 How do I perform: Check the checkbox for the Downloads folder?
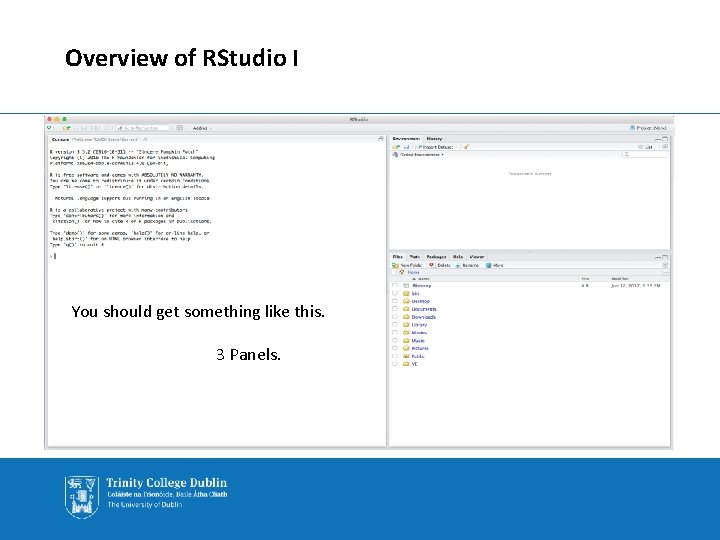394,317
